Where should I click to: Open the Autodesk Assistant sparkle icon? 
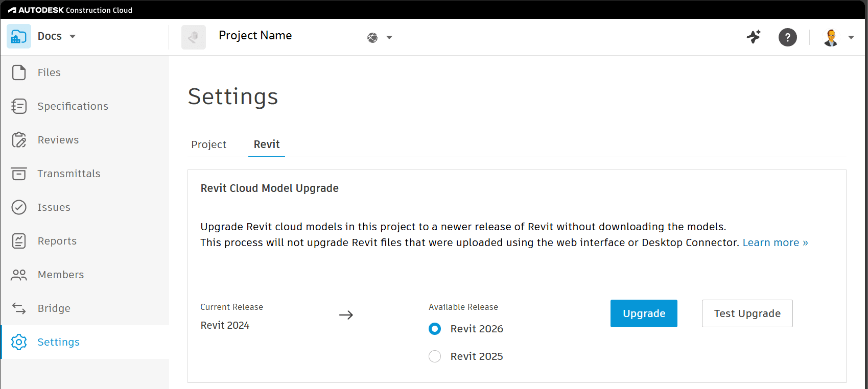tap(754, 37)
